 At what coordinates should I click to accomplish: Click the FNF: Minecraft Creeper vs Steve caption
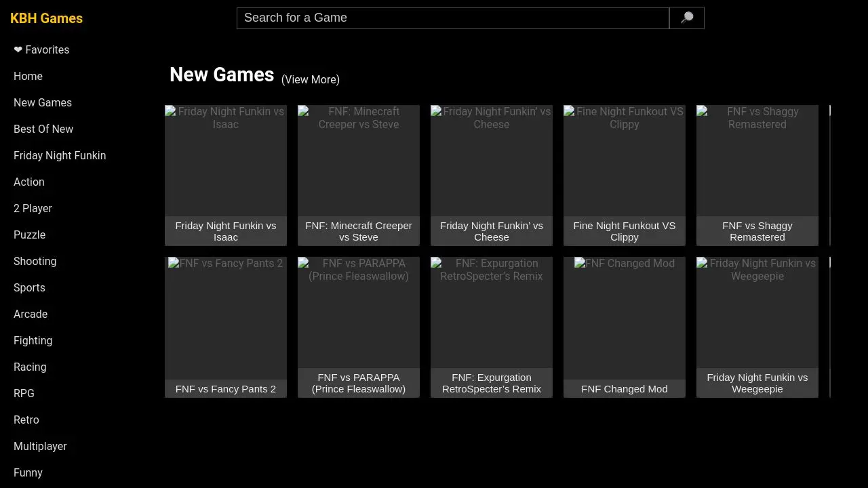coord(359,231)
